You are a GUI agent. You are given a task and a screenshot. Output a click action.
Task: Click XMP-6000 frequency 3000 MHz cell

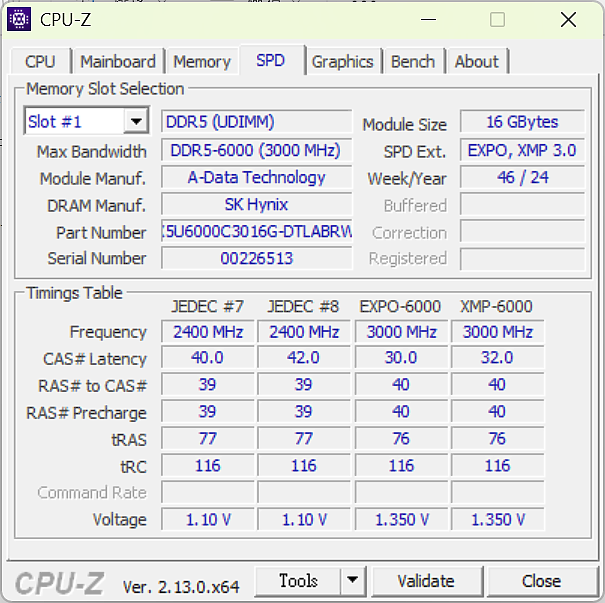[x=498, y=331]
